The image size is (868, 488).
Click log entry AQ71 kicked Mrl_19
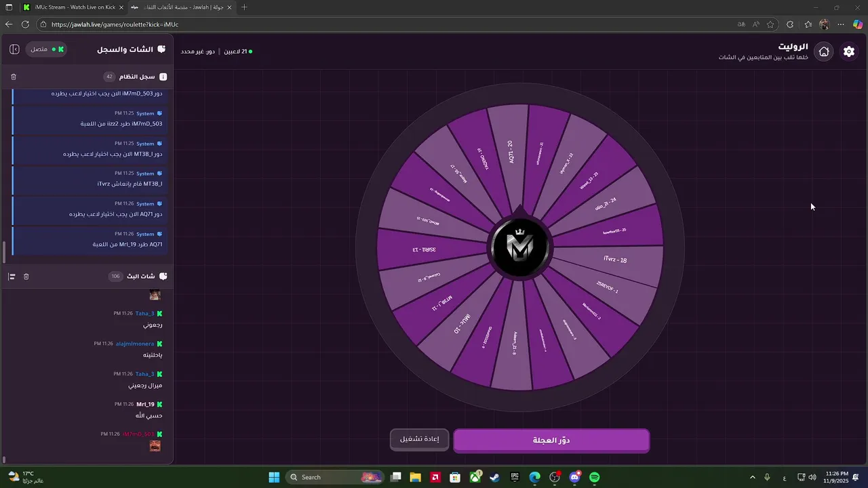88,242
